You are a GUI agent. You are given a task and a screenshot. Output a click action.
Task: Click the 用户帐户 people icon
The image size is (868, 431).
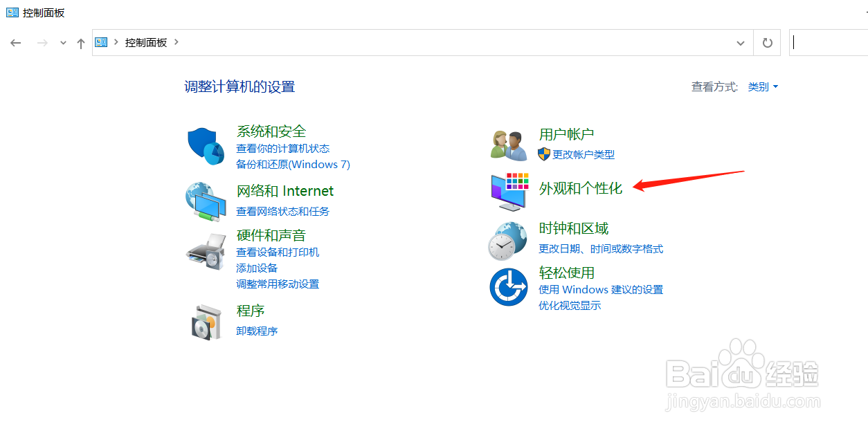point(509,143)
